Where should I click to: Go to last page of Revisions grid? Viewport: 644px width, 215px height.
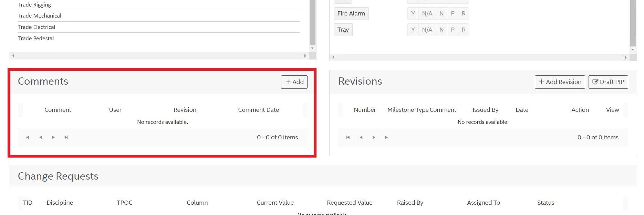pos(387,137)
